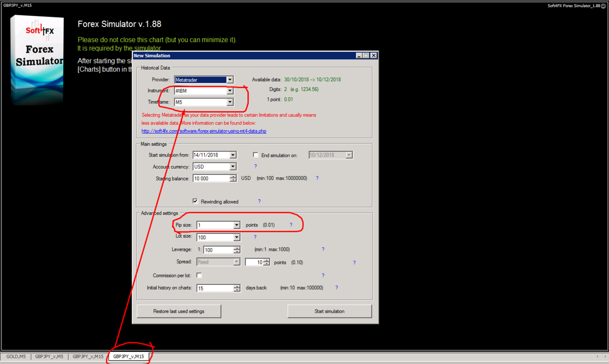Switch to the inactive GBPJPY_v,M15 chart tab
The image size is (609, 364).
click(x=88, y=356)
